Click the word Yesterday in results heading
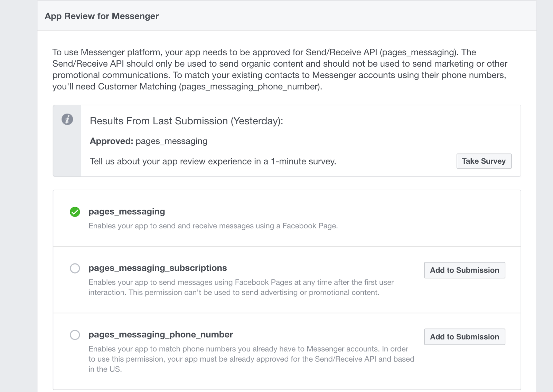553x392 pixels. [x=256, y=121]
